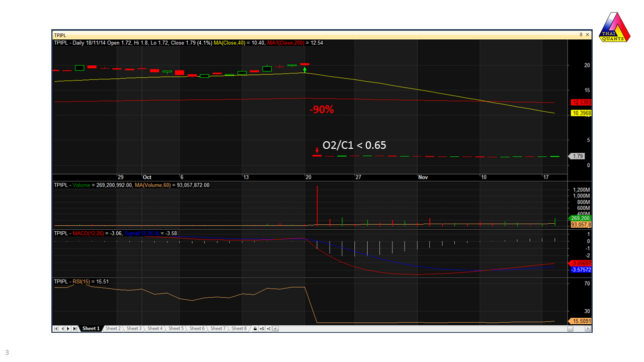The image size is (644, 362).
Task: Toggle the chart pane auto-hide pin
Action: 581,35
